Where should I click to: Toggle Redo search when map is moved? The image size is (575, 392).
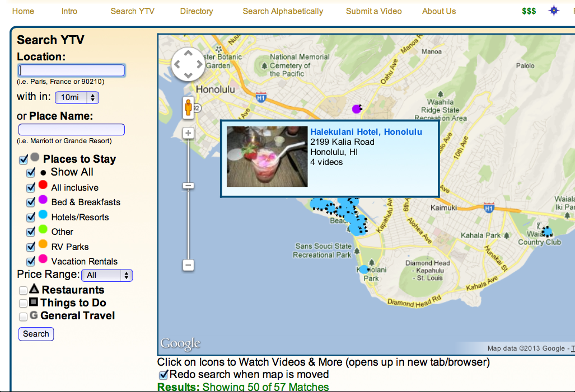tap(163, 375)
